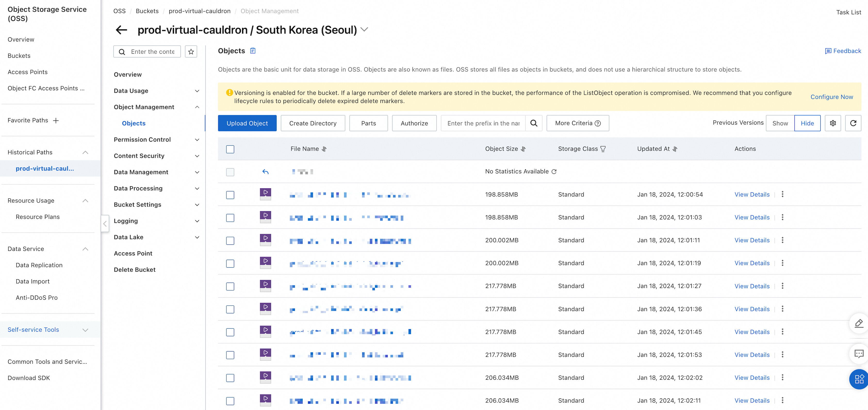Refresh the No Statistics Available icon
The image size is (868, 410).
(554, 171)
